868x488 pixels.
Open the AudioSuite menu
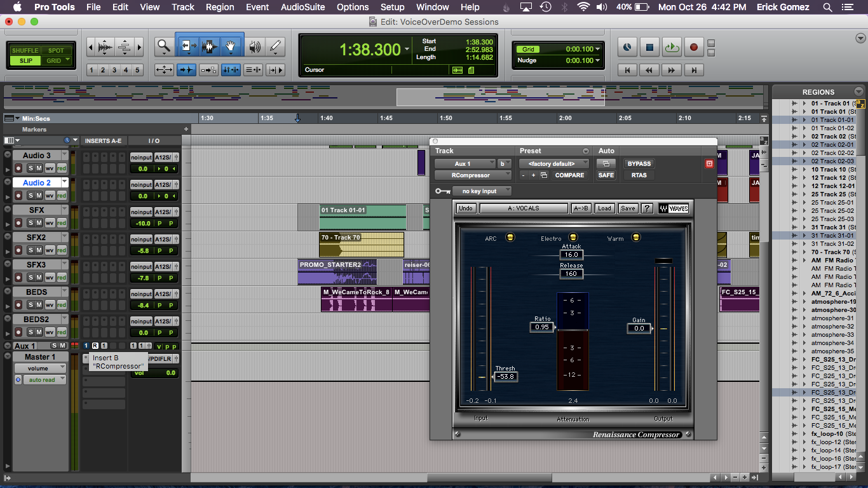click(302, 7)
